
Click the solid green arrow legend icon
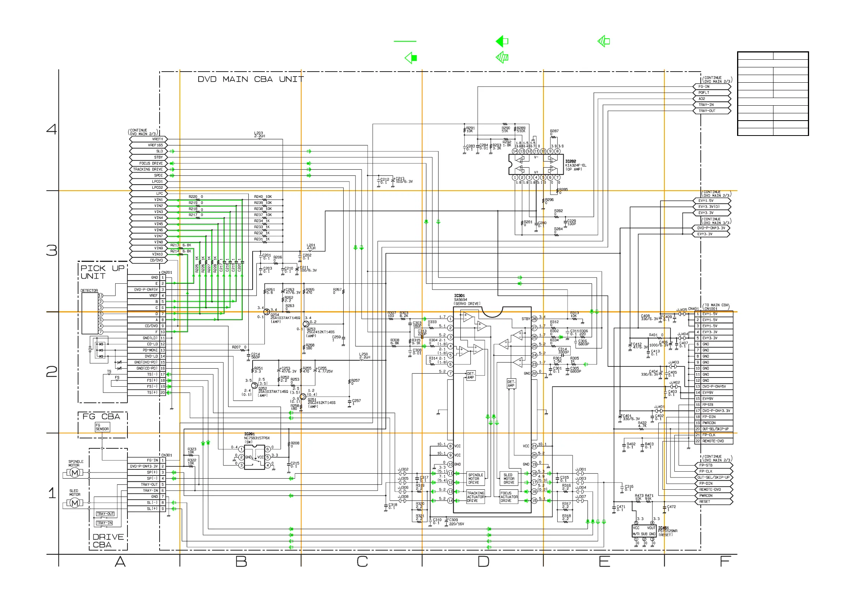[502, 41]
